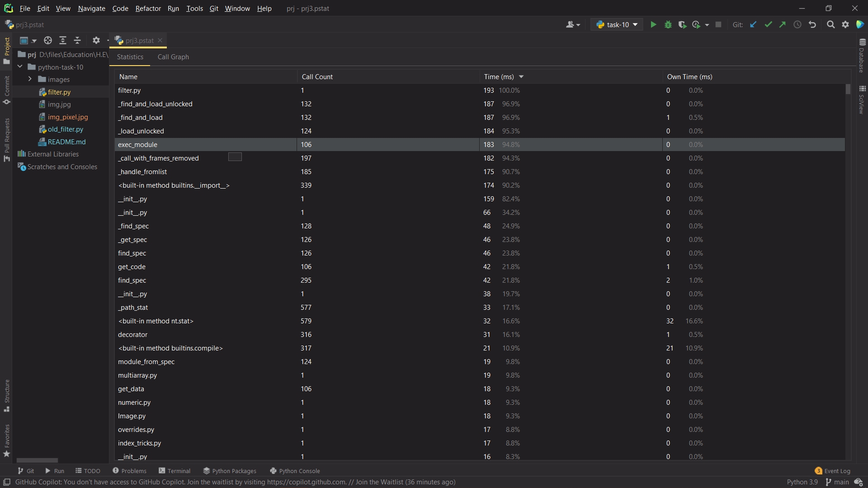Open the task-10 run configuration dropdown

[617, 24]
